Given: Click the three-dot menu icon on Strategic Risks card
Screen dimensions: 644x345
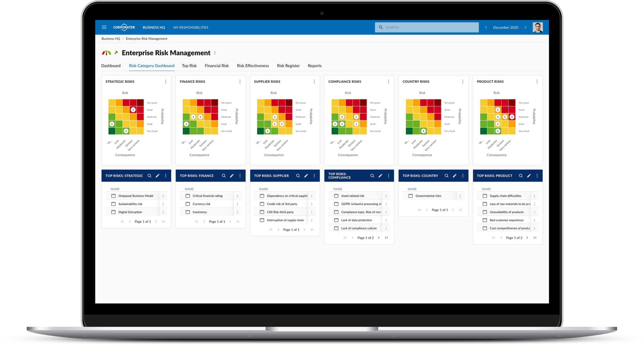Looking at the screenshot, I should click(165, 81).
